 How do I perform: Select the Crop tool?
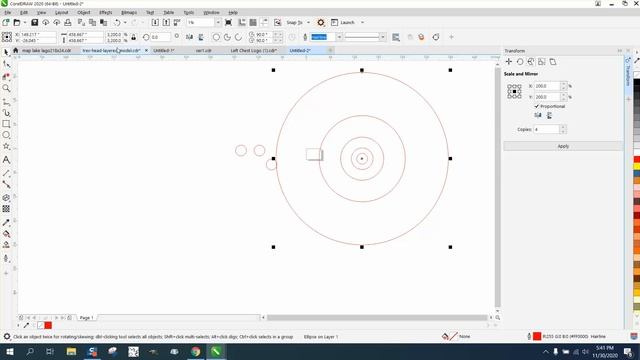6,76
